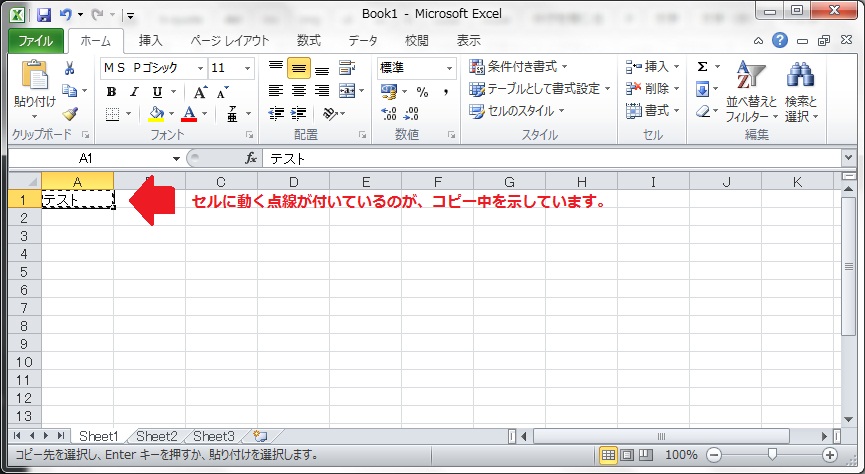Save the workbook with the floppy disk icon

pyautogui.click(x=44, y=15)
